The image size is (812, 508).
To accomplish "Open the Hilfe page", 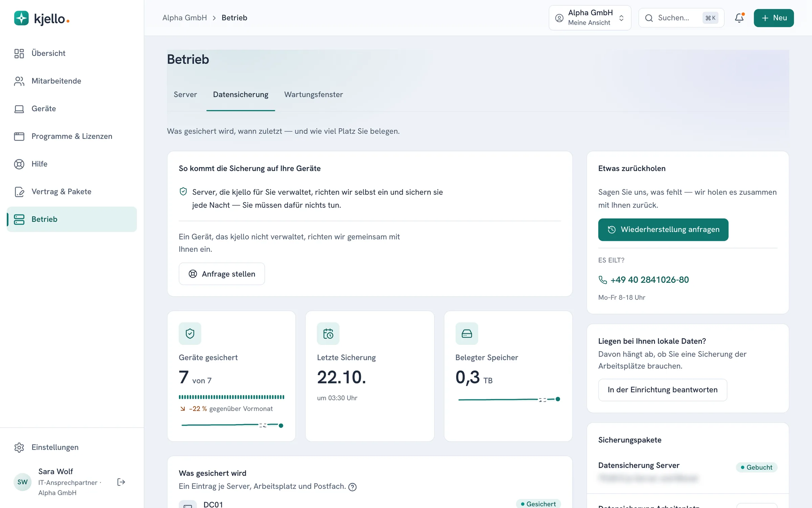I will point(72,164).
